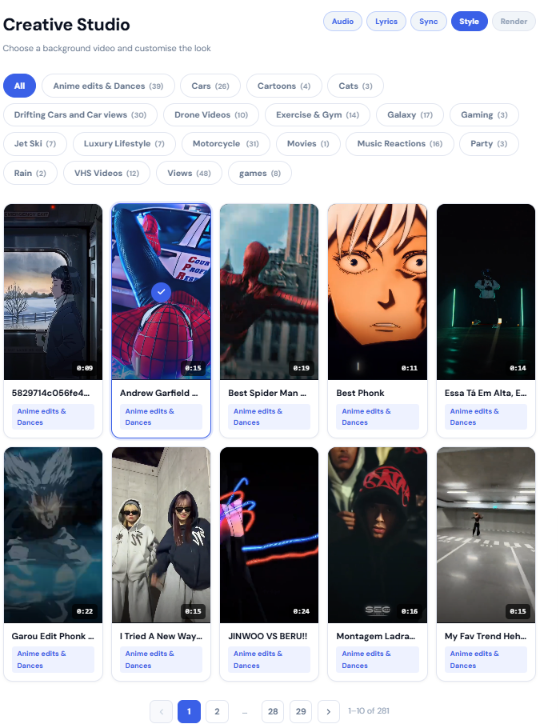Filter by Exercise & Gym chip
The width and height of the screenshot is (558, 728).
318,115
